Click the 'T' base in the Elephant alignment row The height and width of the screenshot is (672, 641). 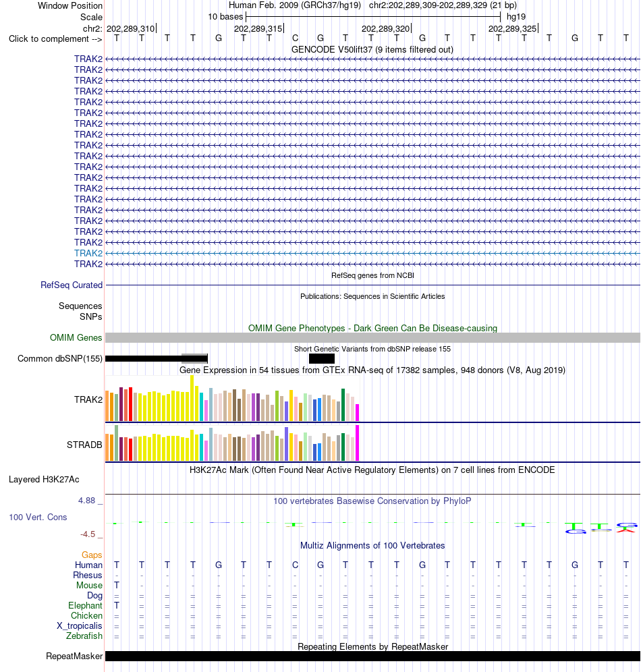pyautogui.click(x=117, y=606)
